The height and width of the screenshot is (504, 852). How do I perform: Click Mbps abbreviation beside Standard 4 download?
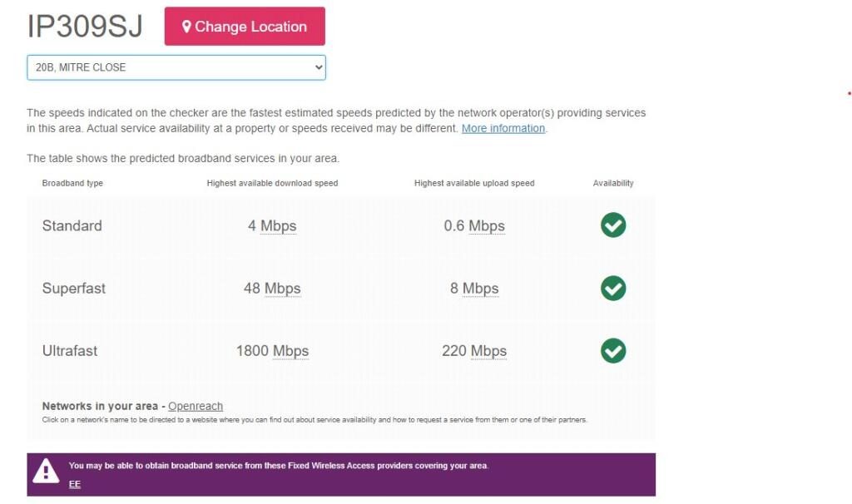pos(278,226)
